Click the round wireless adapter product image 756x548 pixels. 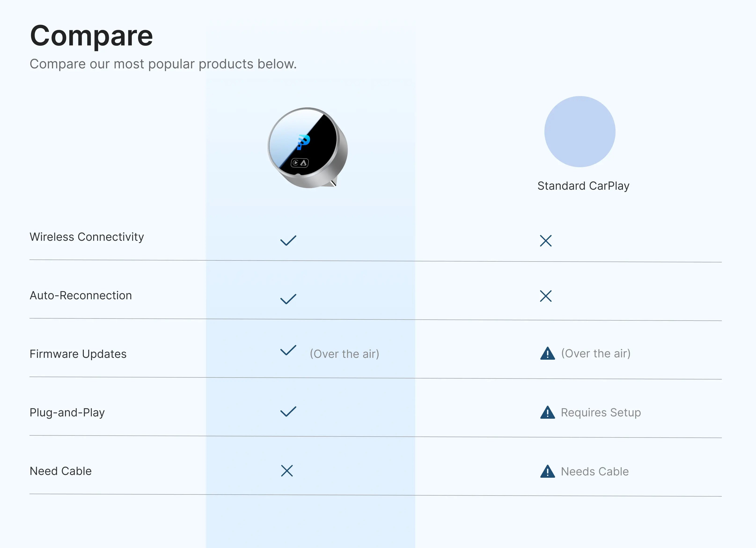307,148
